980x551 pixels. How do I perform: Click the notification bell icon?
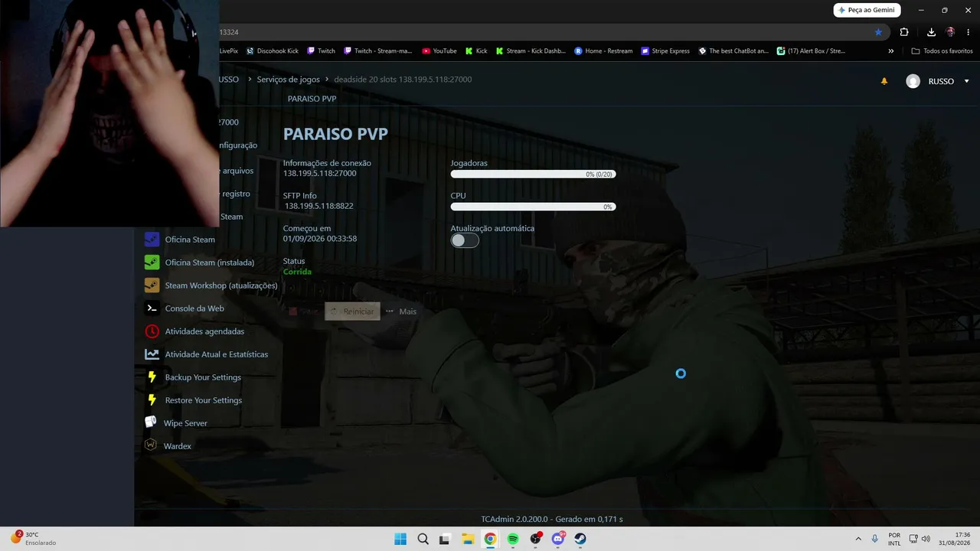pos(884,81)
